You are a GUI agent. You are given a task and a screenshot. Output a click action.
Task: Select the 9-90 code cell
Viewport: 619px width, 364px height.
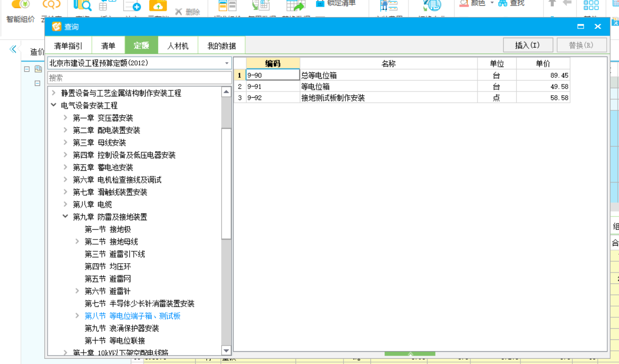pyautogui.click(x=273, y=75)
